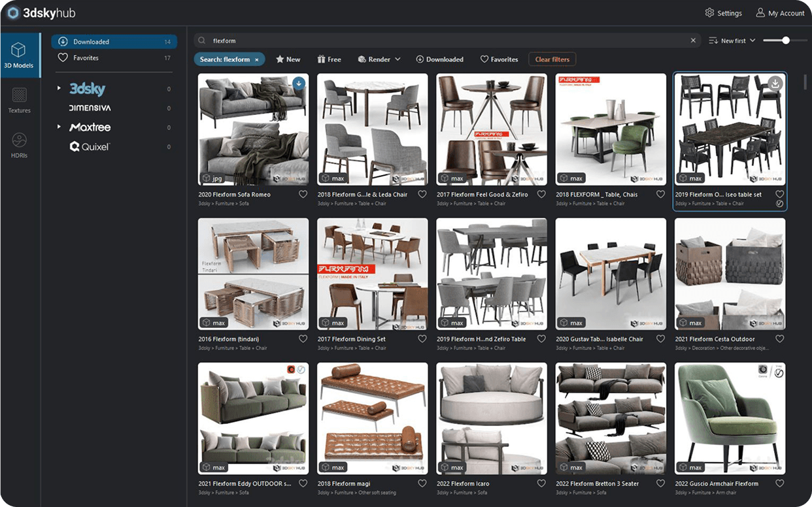The image size is (812, 507).
Task: Click the 2020 Gustav Isabelle Chair title
Action: [600, 339]
